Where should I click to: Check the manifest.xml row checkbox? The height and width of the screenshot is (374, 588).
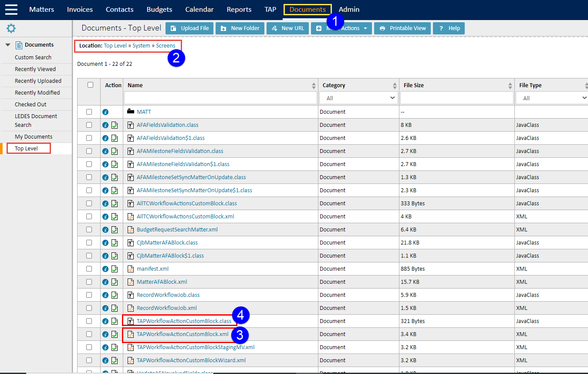[x=89, y=269]
